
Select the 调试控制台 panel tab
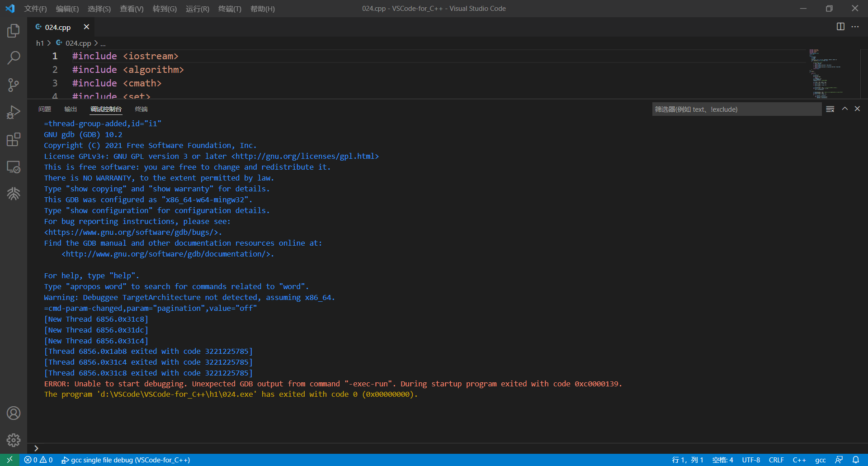pos(106,109)
